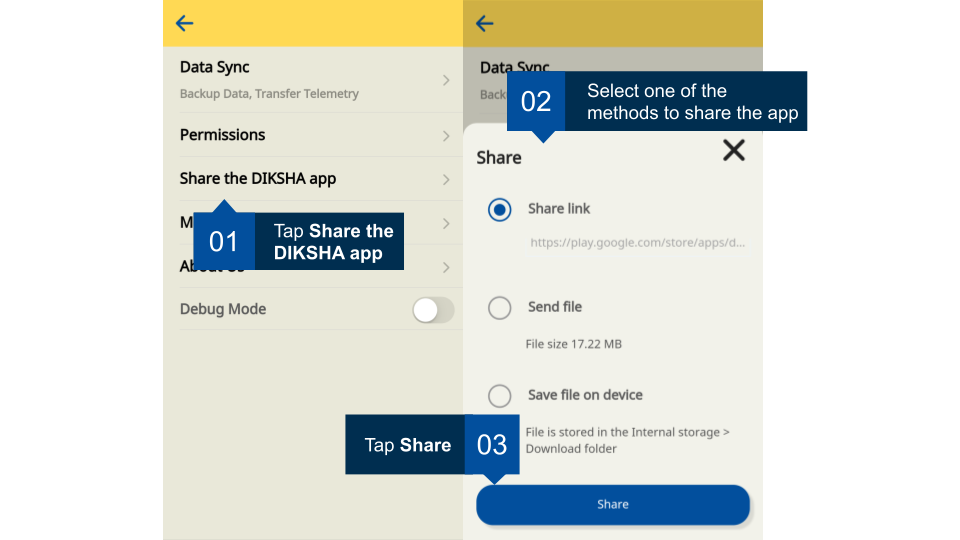960x540 pixels.
Task: Click the 03 step number badge
Action: tap(492, 445)
